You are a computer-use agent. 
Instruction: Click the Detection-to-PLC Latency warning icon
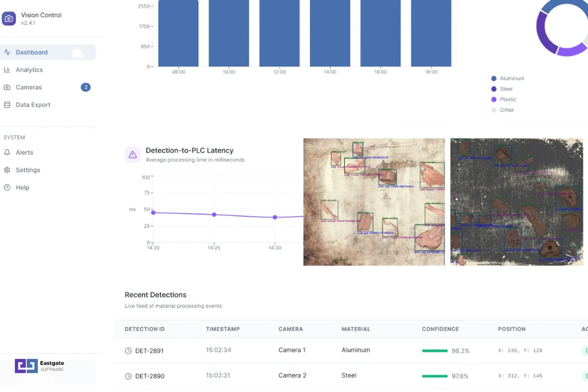133,154
